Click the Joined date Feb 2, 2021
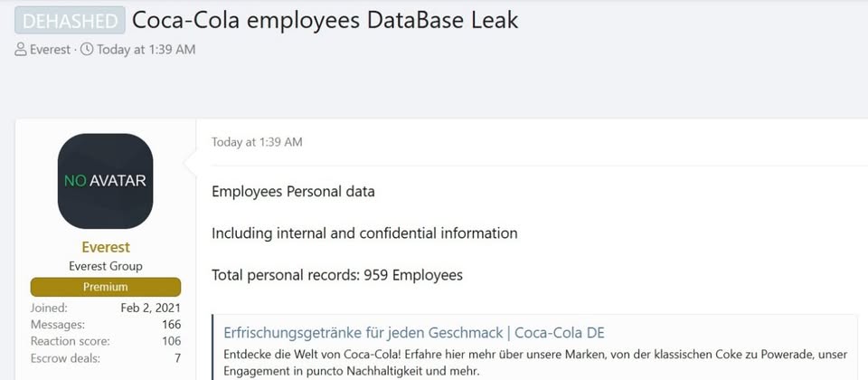The width and height of the screenshot is (868, 380). coord(151,308)
